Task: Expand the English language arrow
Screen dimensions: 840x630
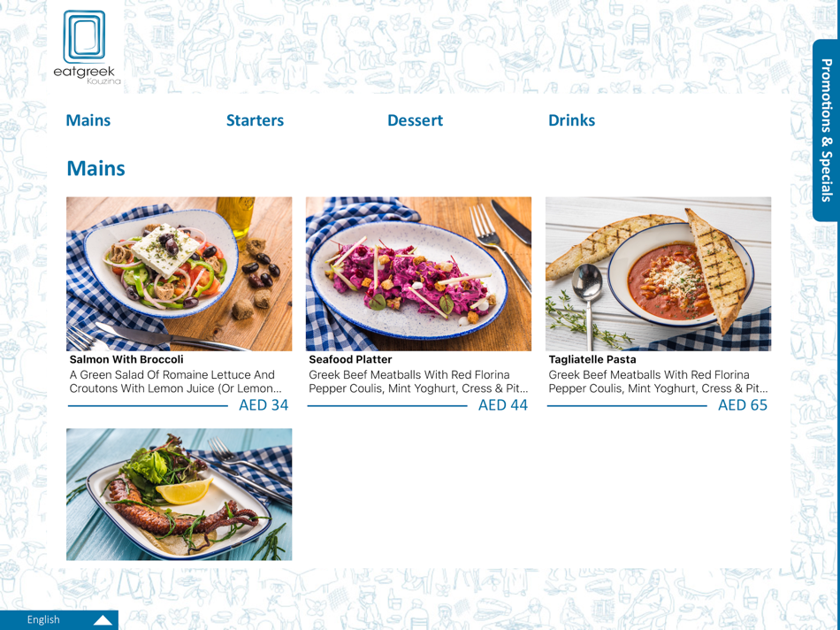Action: (103, 620)
